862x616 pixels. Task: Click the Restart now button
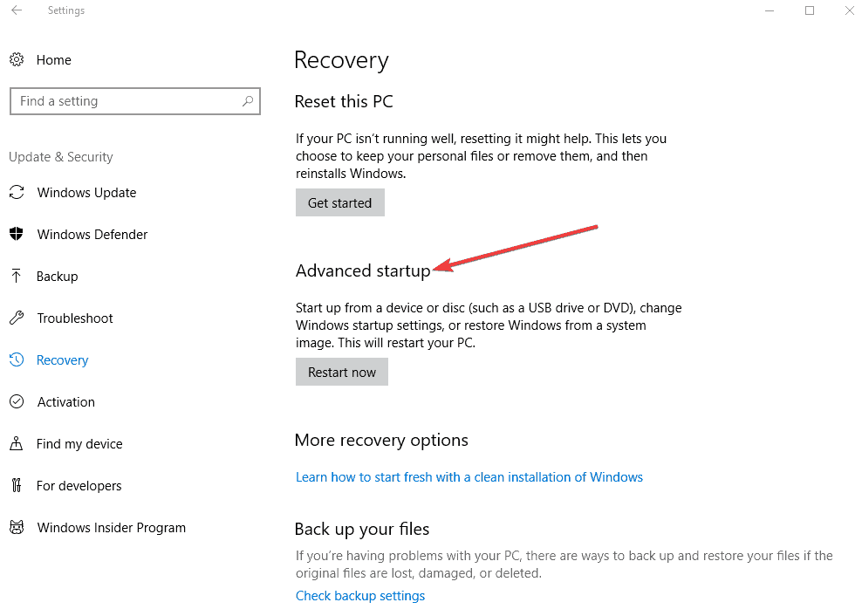coord(341,373)
